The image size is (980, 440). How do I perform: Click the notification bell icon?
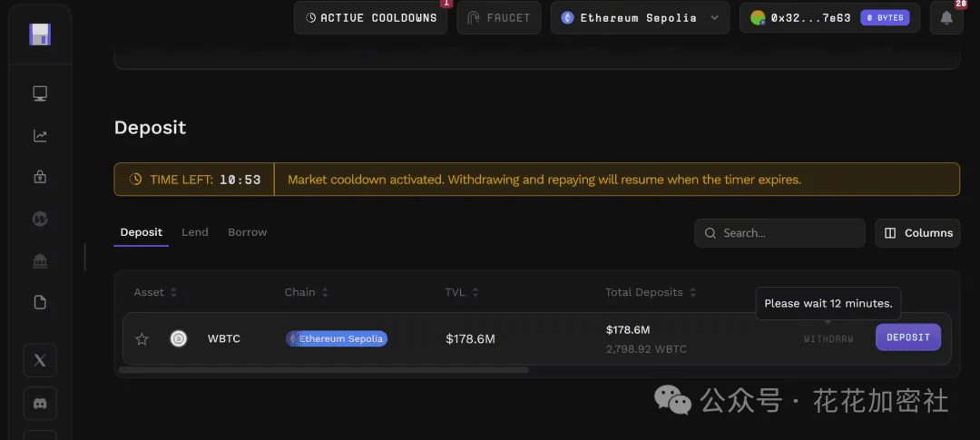tap(946, 18)
